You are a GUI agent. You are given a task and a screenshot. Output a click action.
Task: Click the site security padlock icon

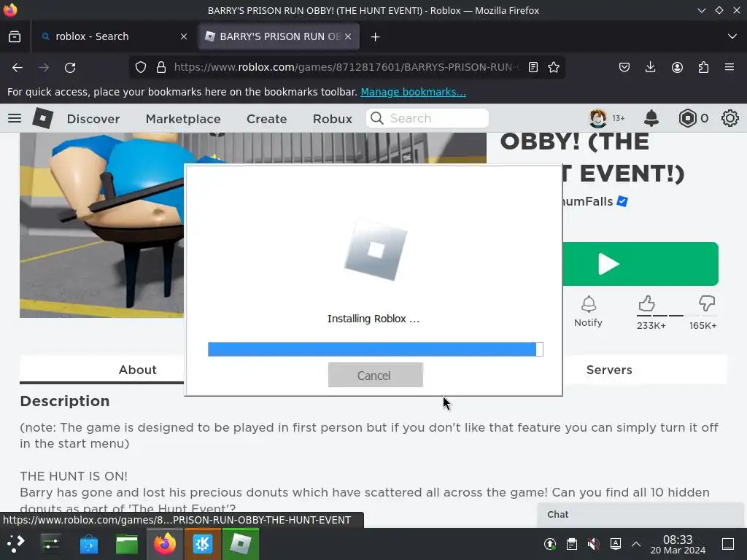coord(161,68)
